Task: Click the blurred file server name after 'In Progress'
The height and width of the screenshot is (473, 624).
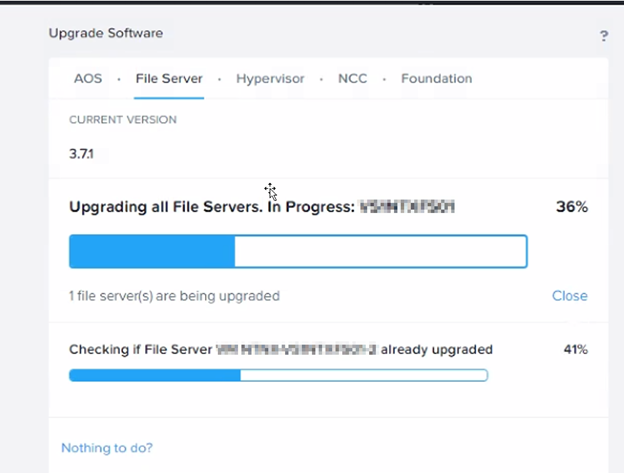Action: pyautogui.click(x=407, y=207)
